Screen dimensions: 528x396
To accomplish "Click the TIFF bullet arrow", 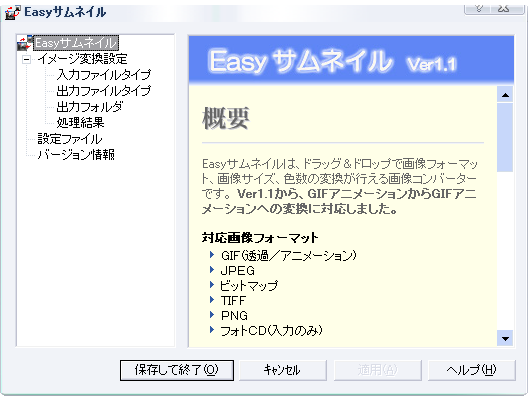I will click(212, 300).
